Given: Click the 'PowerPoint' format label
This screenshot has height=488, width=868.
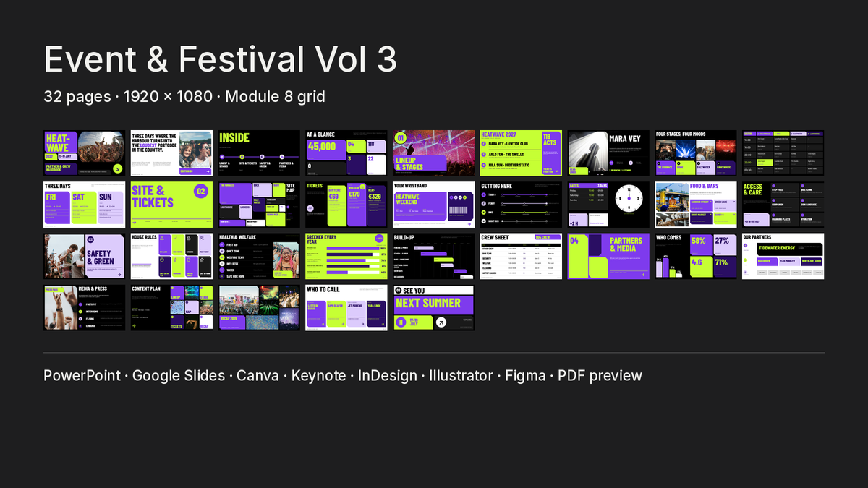Looking at the screenshot, I should click(x=82, y=375).
